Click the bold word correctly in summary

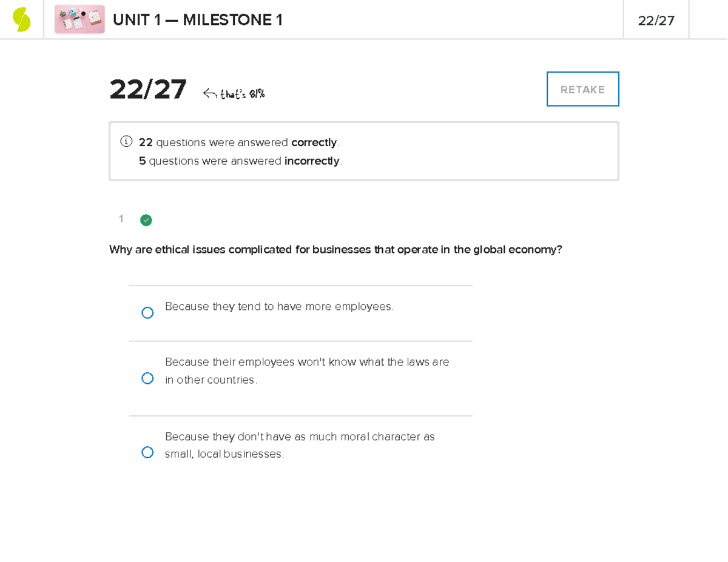(314, 142)
